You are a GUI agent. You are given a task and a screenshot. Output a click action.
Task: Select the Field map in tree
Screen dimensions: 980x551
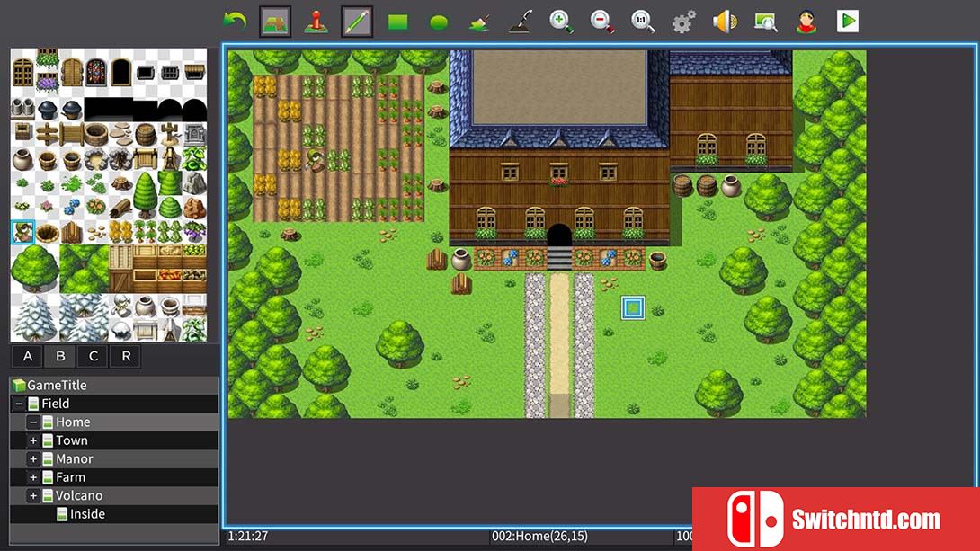tap(114, 404)
